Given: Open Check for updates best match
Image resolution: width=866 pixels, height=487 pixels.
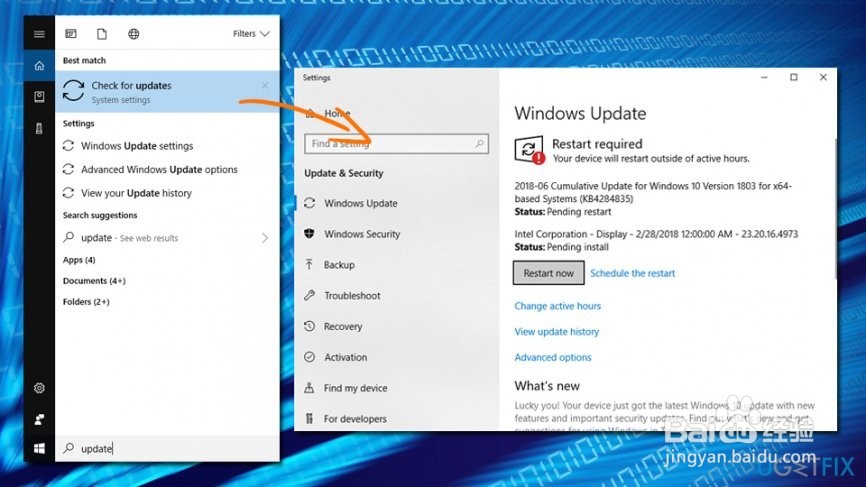Looking at the screenshot, I should [x=167, y=92].
